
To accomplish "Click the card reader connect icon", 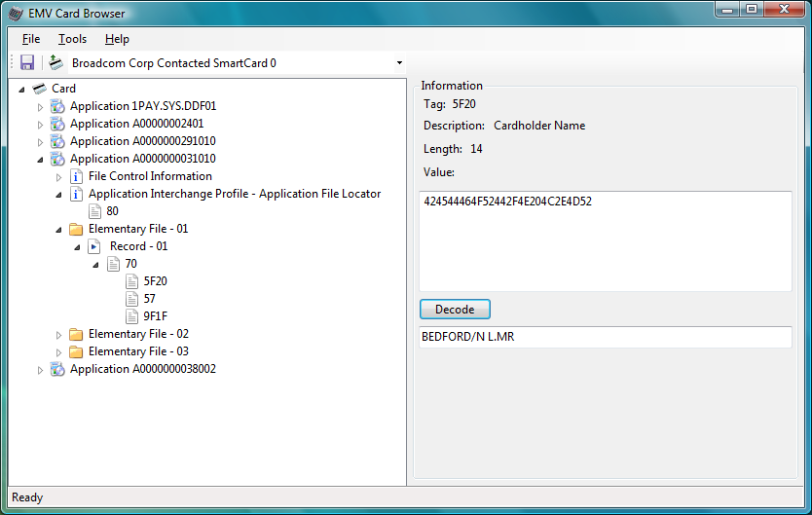I will pyautogui.click(x=55, y=62).
